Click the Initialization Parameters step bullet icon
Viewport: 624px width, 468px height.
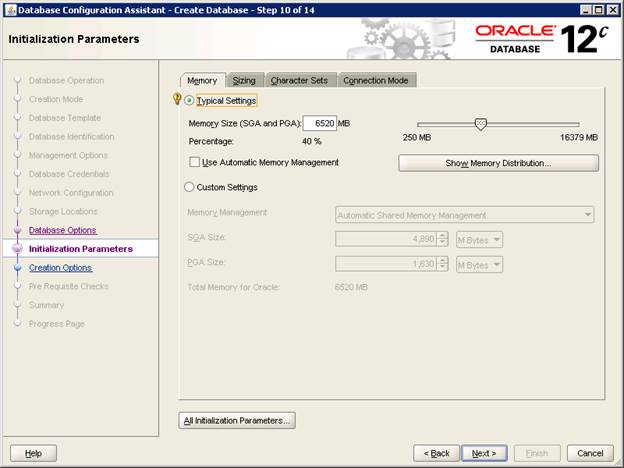click(x=17, y=249)
